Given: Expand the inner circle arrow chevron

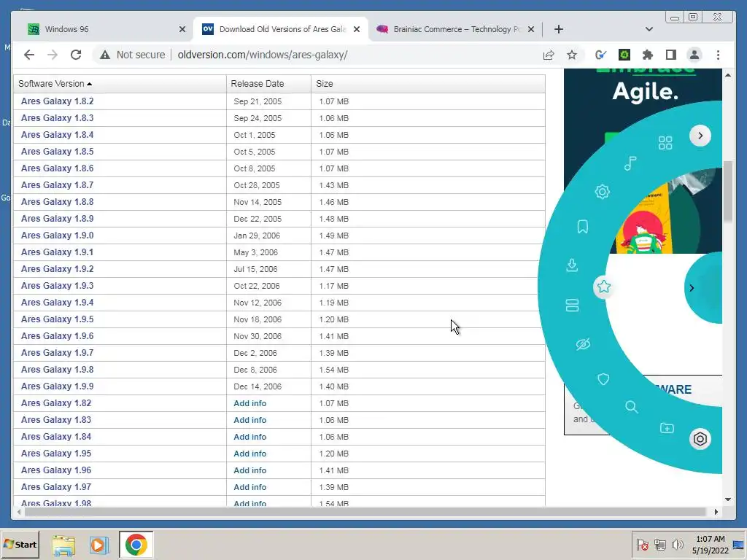Looking at the screenshot, I should coord(692,287).
